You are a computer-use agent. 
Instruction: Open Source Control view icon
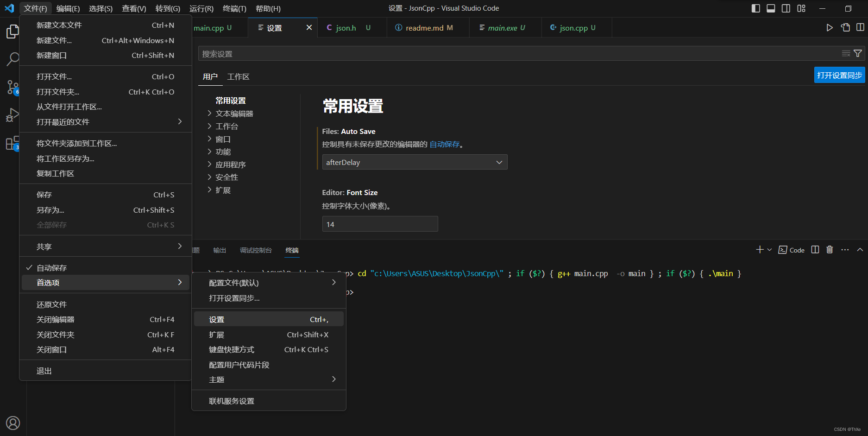pyautogui.click(x=13, y=87)
